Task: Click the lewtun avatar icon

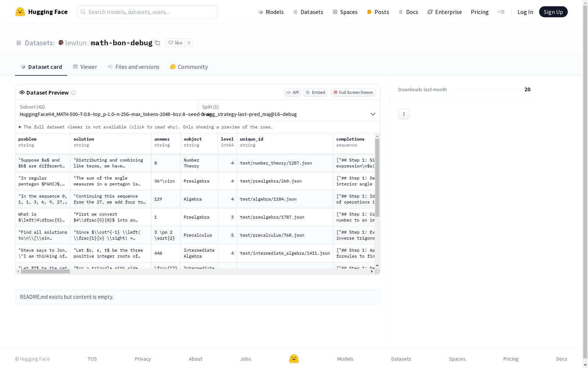Action: [61, 43]
